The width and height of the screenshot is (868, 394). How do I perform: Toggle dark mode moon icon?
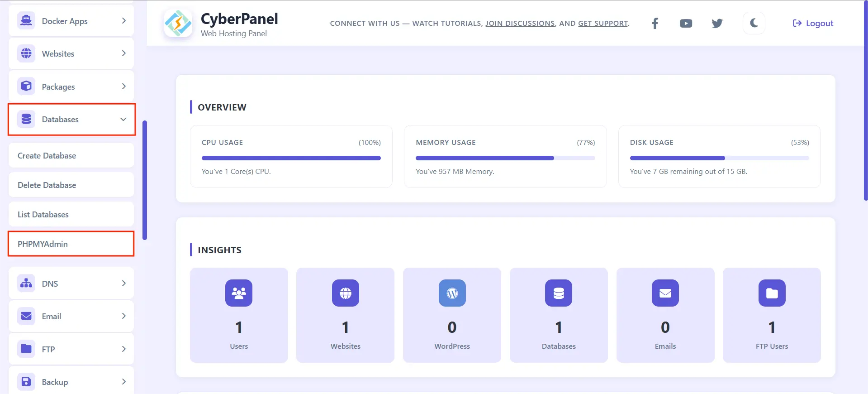point(754,23)
